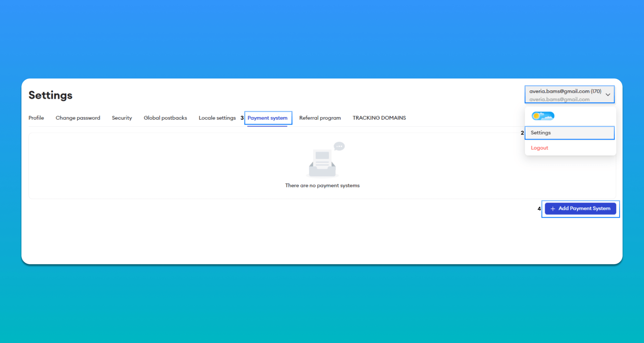Switch to Locale settings tab
Viewport: 644px width, 343px height.
217,118
